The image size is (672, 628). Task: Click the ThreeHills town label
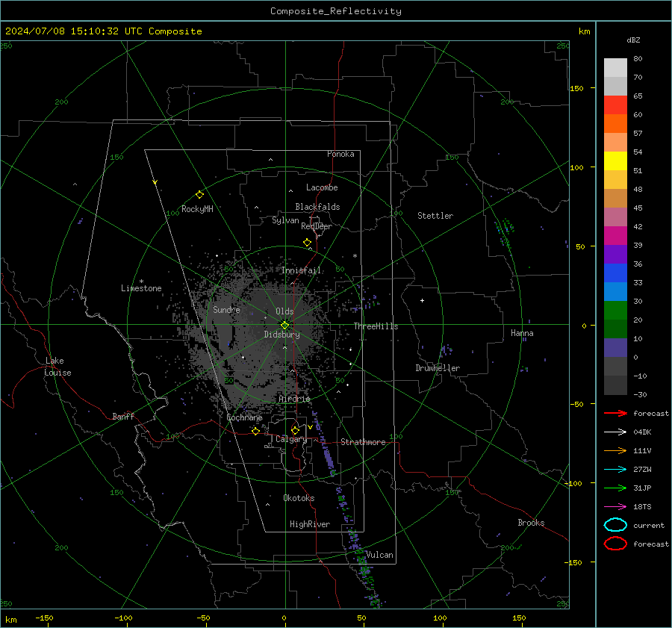click(376, 326)
